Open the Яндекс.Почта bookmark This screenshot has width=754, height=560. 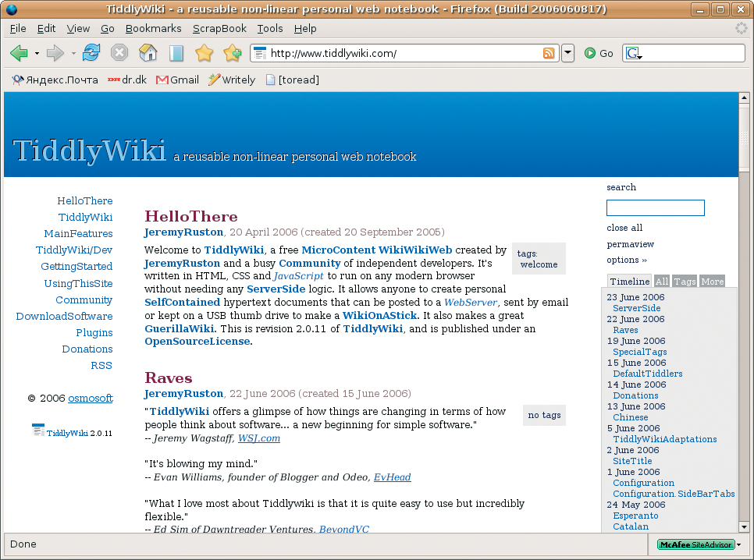[55, 80]
